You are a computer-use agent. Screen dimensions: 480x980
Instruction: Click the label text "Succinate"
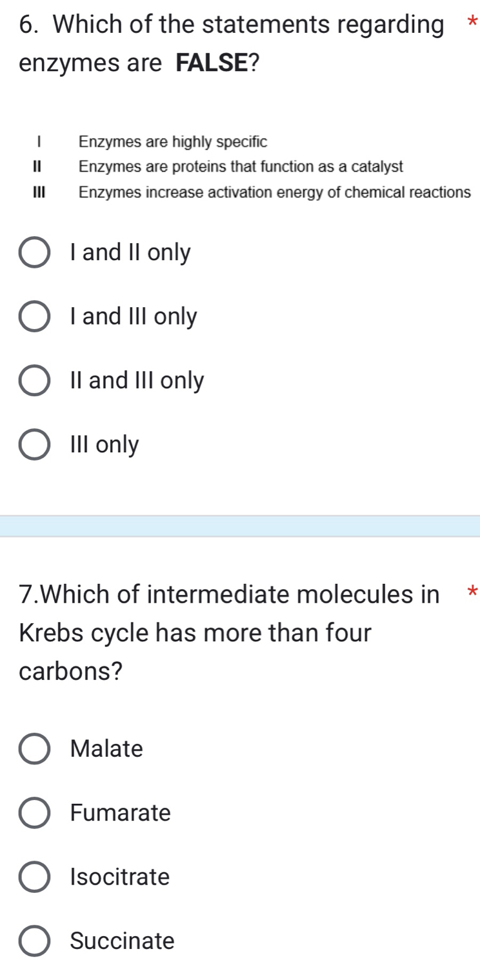(123, 941)
